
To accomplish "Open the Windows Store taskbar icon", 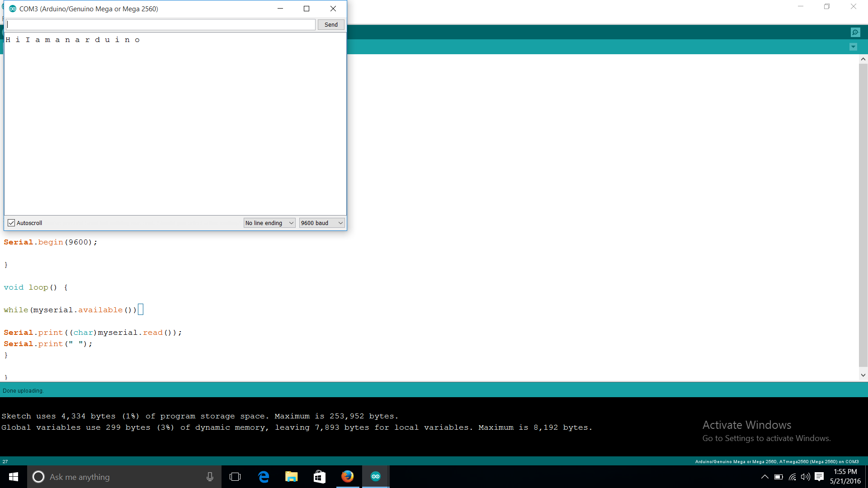I will click(320, 477).
